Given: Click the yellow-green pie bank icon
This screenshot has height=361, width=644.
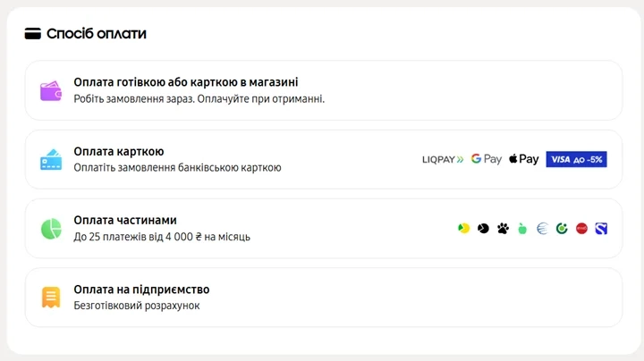Looking at the screenshot, I should point(463,229).
